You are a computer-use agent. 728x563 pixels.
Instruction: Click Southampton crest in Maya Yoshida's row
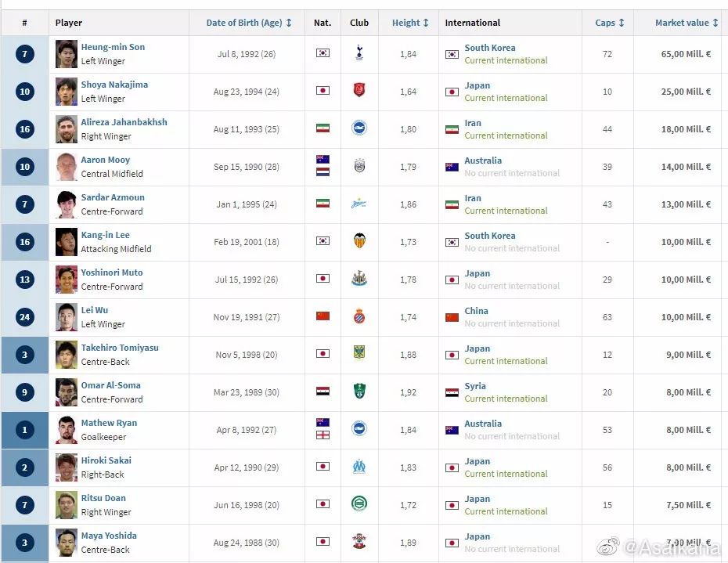(359, 542)
